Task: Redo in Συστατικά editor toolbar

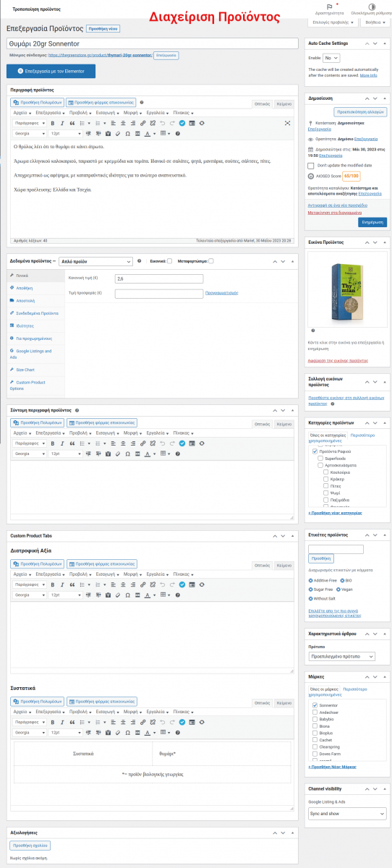Action: (x=172, y=722)
